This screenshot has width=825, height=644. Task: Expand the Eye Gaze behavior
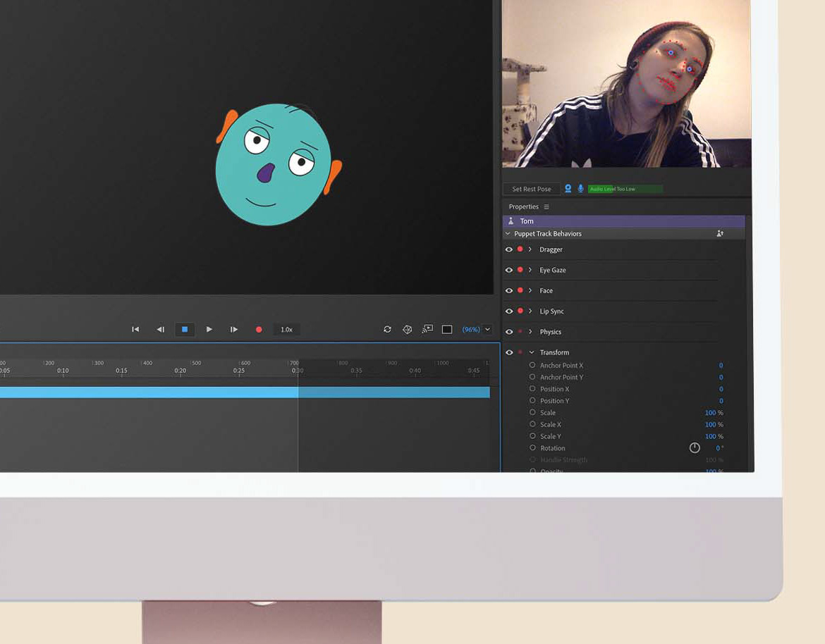(x=530, y=270)
